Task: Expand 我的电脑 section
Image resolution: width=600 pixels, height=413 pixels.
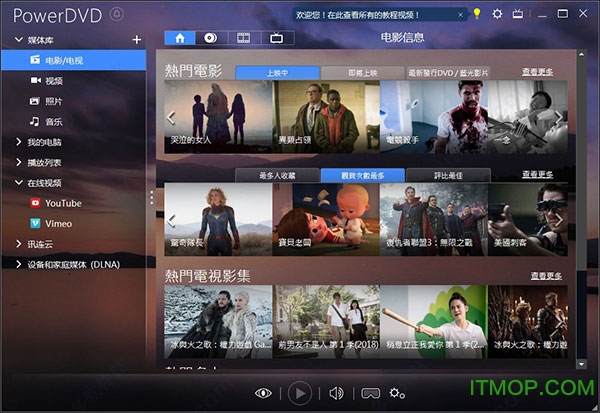Action: click(x=18, y=142)
